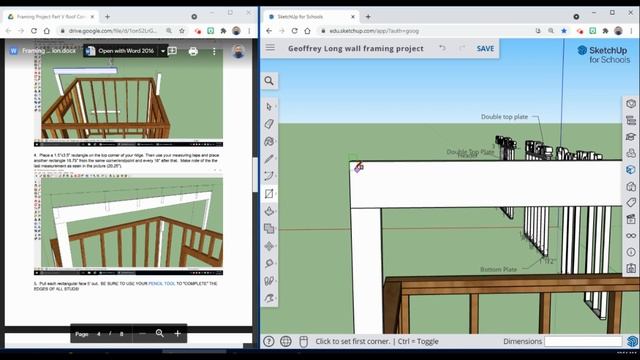
Task: Print the document from Drive viewer
Action: (193, 51)
